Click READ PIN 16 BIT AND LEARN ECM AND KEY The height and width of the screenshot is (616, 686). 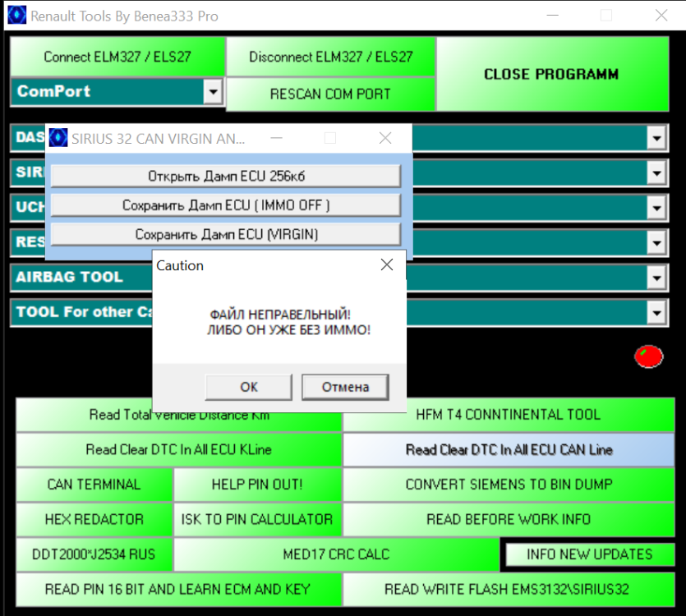(x=178, y=590)
